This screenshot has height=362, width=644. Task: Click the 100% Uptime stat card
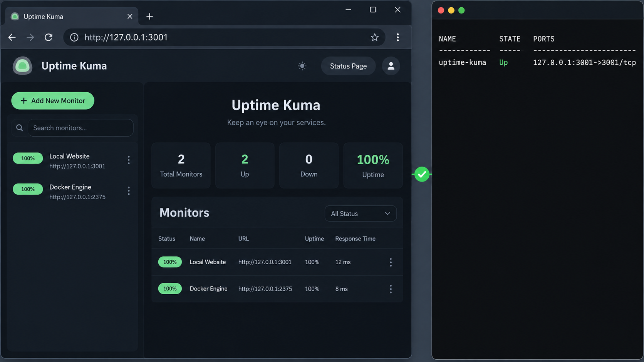click(x=373, y=165)
